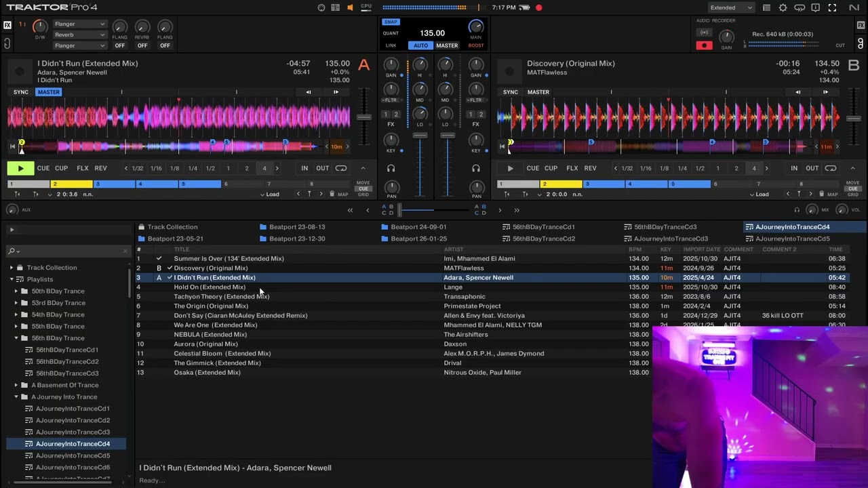Start the audio recorder record button
868x488 pixels.
tap(704, 45)
